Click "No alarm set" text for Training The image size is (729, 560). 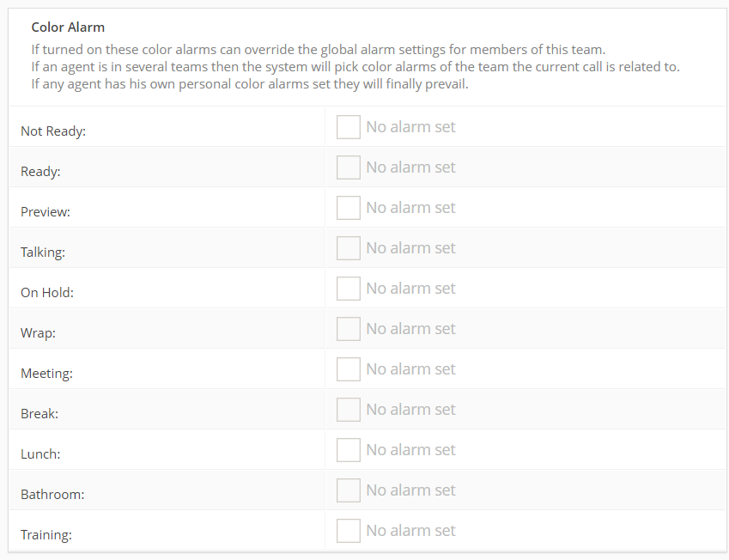click(410, 530)
